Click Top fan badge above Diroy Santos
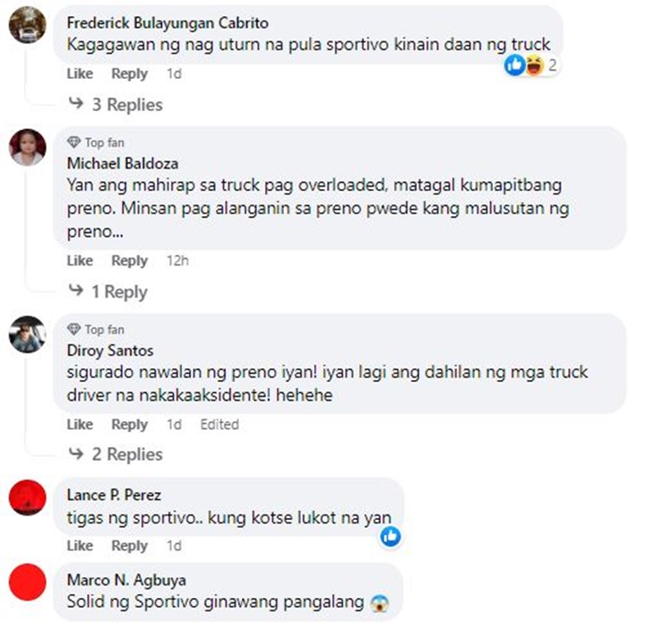Image resolution: width=672 pixels, height=623 pixels. pyautogui.click(x=96, y=329)
